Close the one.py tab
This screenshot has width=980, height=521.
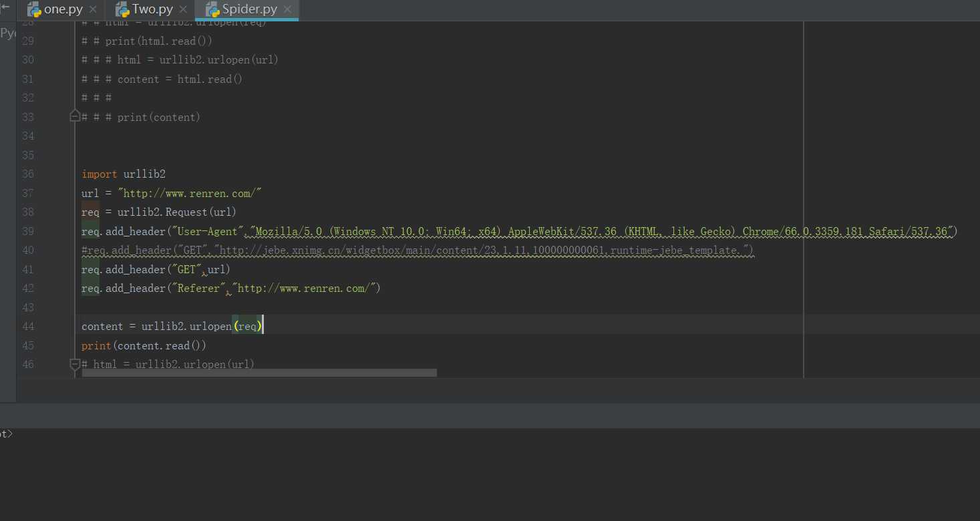(93, 9)
